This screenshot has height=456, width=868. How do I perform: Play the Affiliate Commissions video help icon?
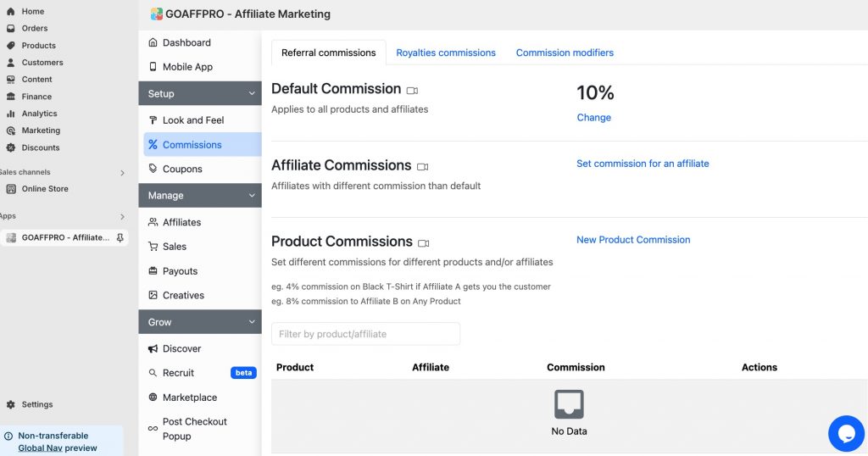(422, 167)
